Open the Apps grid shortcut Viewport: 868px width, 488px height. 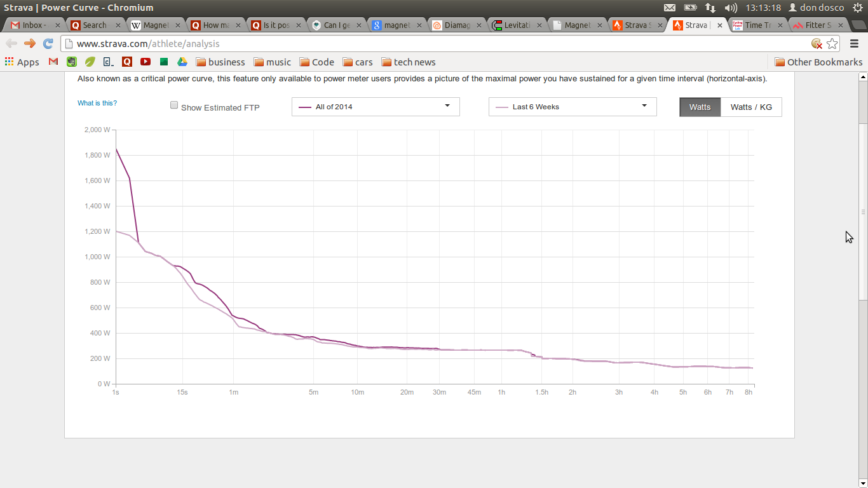click(x=22, y=62)
